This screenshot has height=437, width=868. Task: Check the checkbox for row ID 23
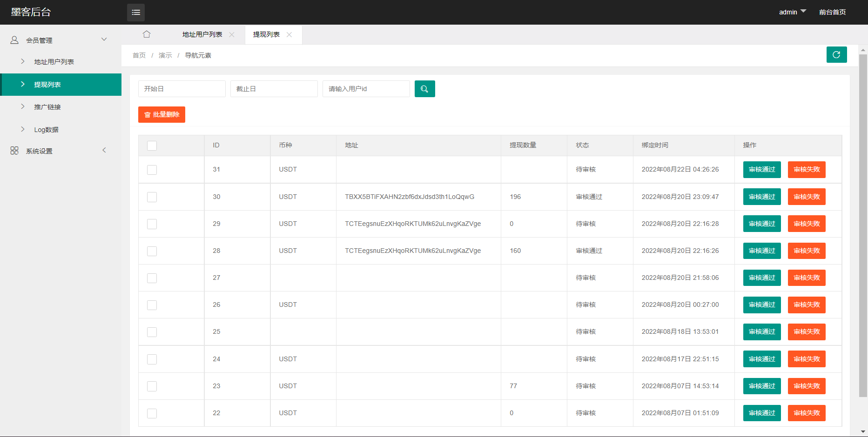pos(152,386)
